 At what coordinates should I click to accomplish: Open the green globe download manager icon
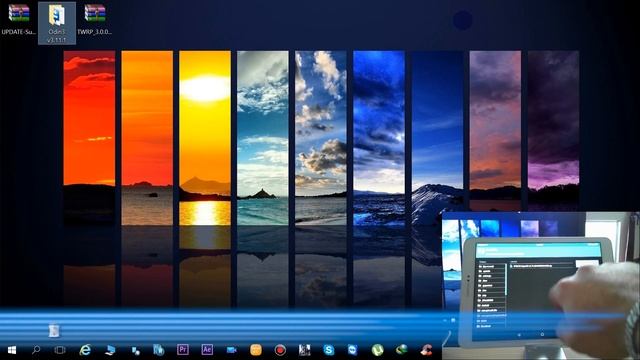[x=402, y=350]
